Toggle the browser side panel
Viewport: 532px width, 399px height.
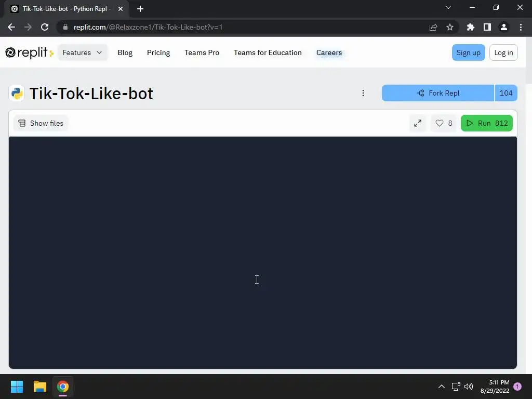coord(487,27)
